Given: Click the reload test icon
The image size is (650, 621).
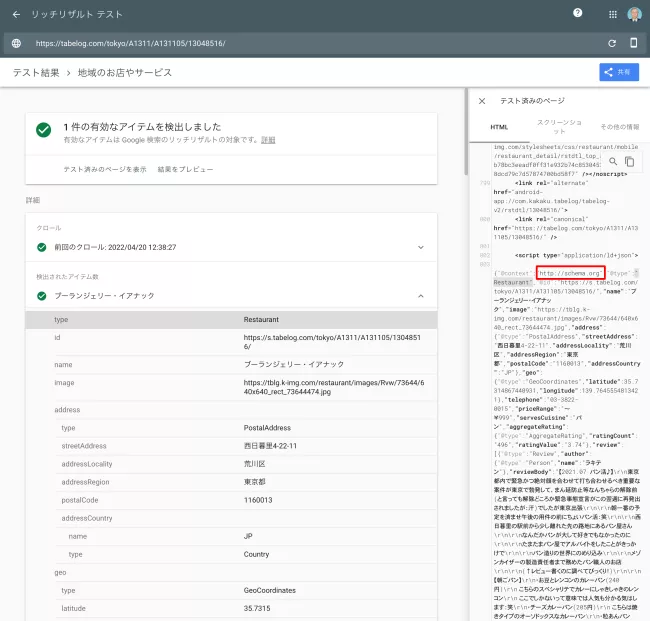Looking at the screenshot, I should click(612, 43).
